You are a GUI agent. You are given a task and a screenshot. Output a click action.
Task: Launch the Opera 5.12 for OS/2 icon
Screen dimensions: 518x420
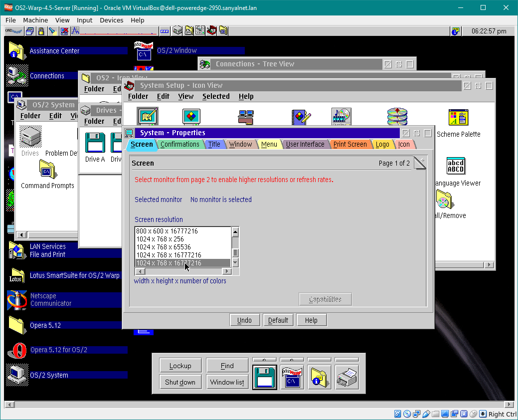[x=17, y=350]
